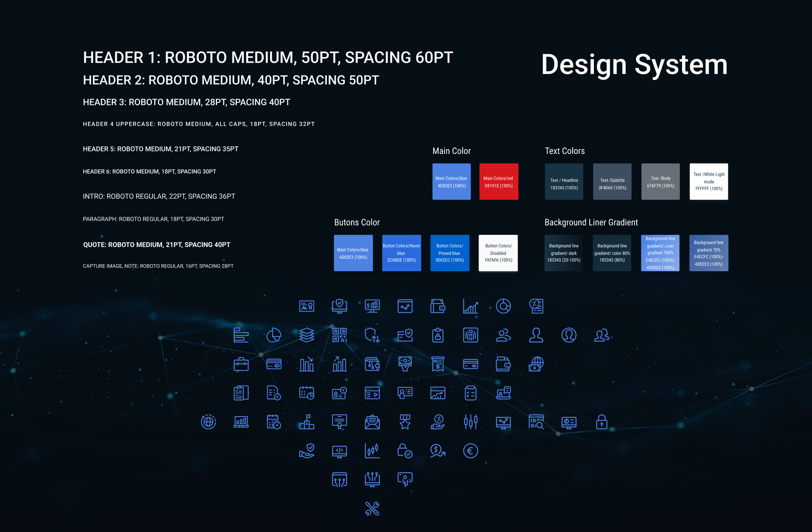Click the euro coin icon
This screenshot has width=812, height=532.
tap(471, 451)
